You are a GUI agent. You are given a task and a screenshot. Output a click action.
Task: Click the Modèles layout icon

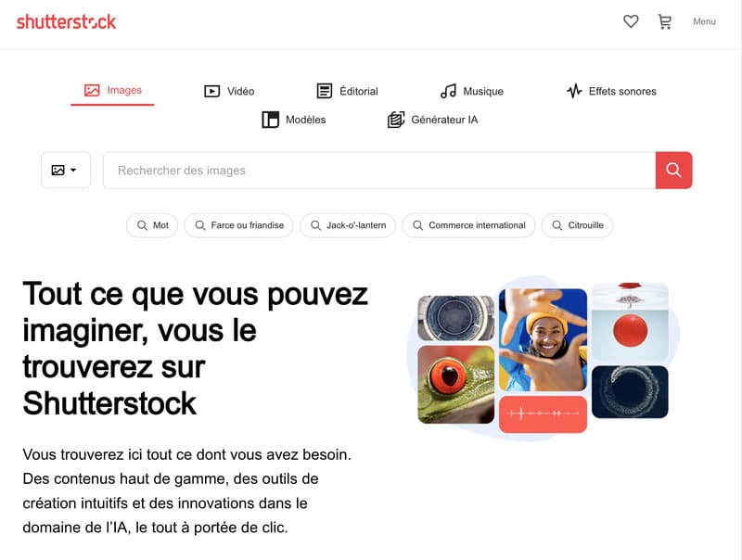(x=270, y=120)
